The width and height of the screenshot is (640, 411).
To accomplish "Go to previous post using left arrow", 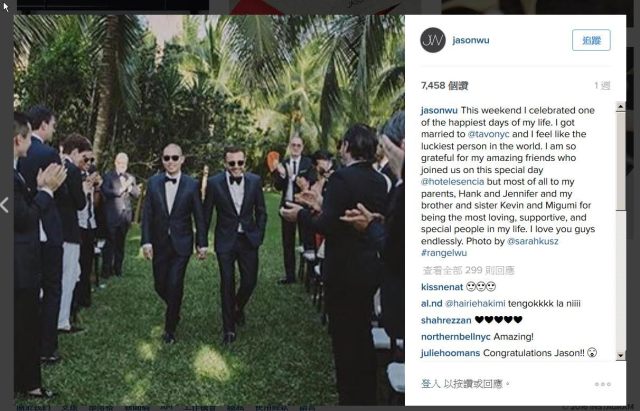I will click(x=4, y=205).
